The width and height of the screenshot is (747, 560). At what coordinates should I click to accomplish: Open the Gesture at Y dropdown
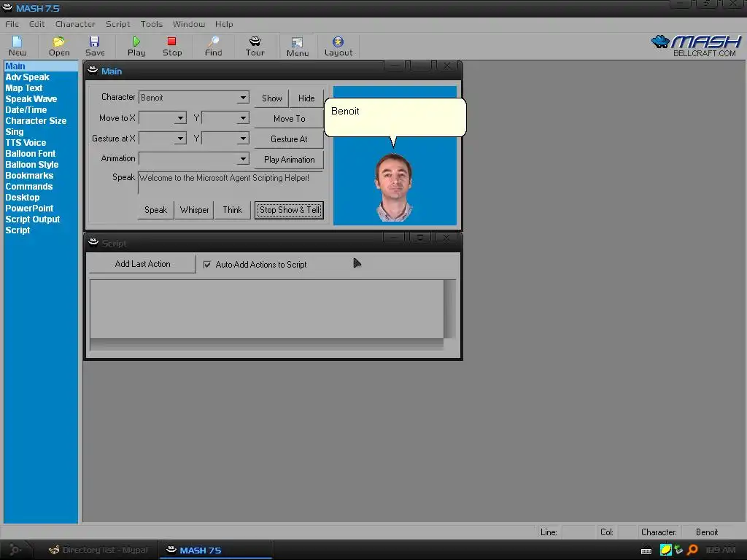pos(243,138)
